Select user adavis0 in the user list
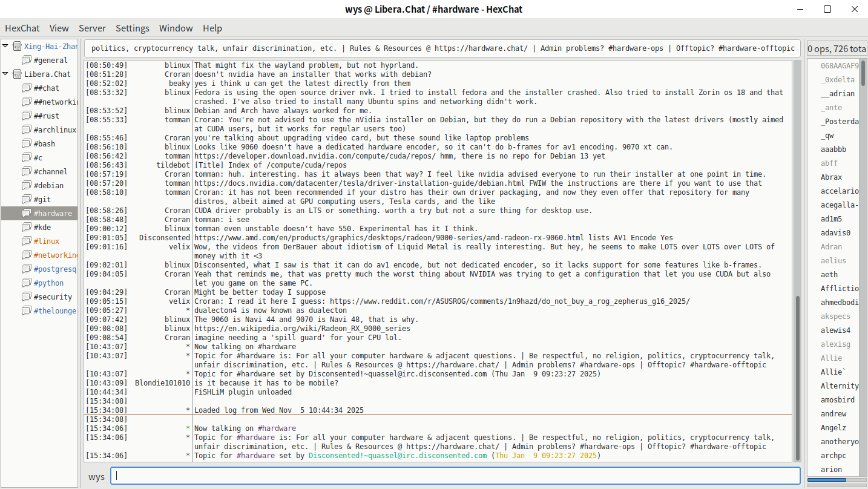Screen dimensions: 868x489 (836, 232)
